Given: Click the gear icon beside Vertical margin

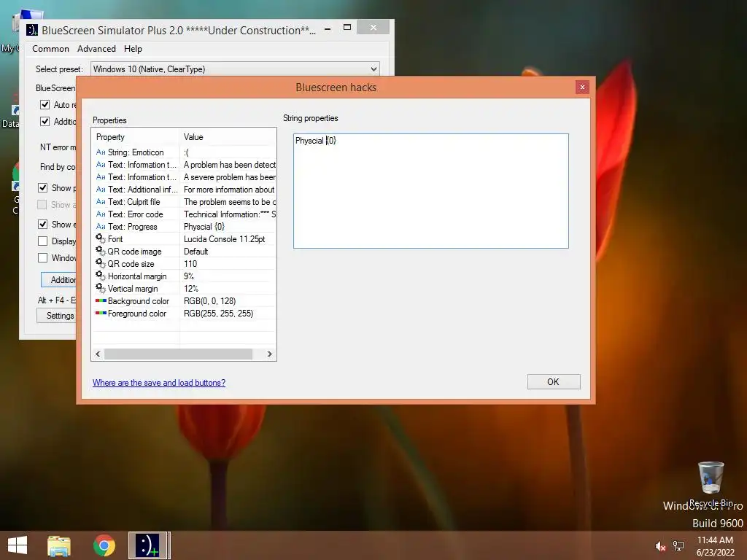Looking at the screenshot, I should 101,287.
